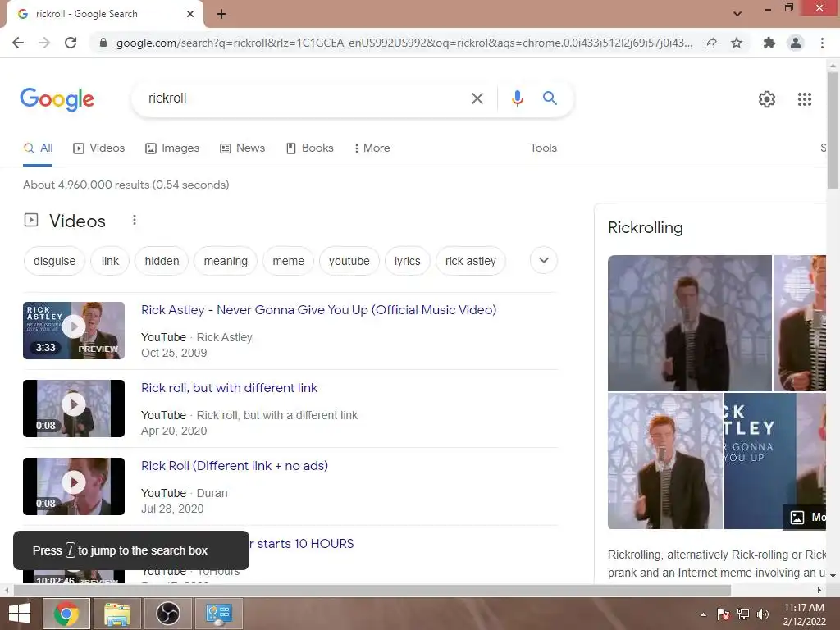Screen dimensions: 840x630
Task: View site info via the padlock icon
Action: point(103,43)
